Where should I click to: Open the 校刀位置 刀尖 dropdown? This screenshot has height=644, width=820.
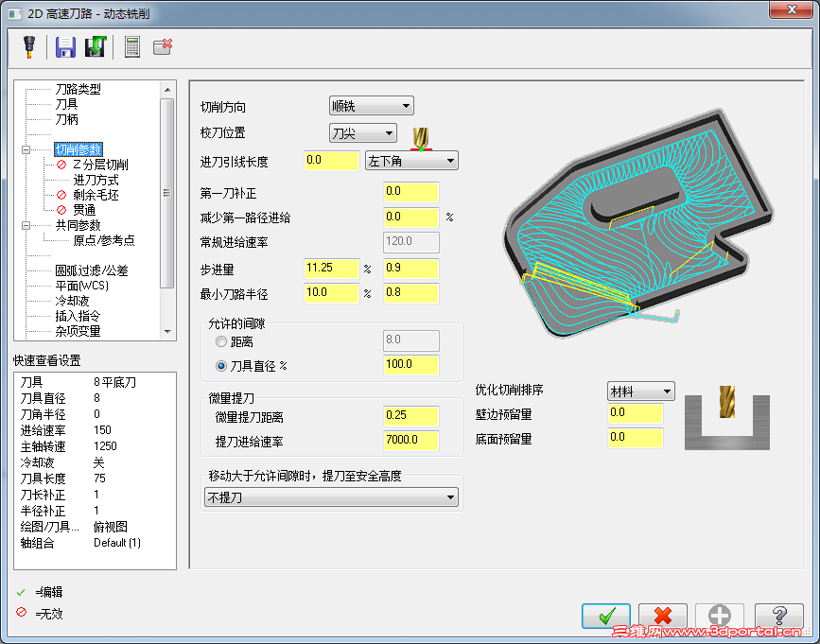point(363,133)
